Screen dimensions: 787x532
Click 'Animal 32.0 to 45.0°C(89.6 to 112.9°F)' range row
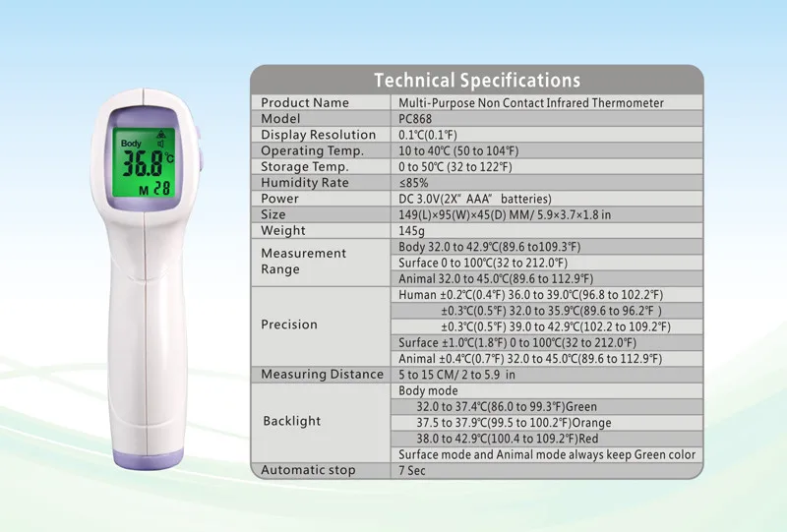pyautogui.click(x=547, y=279)
